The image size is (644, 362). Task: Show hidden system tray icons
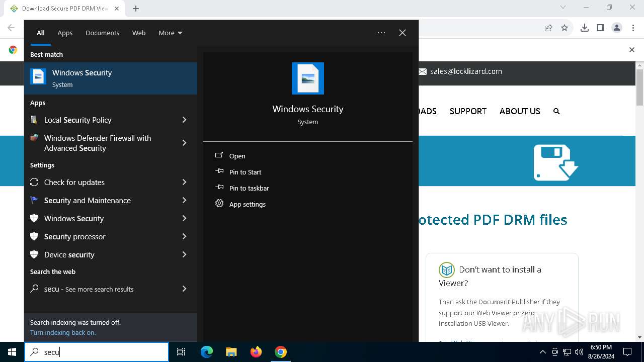[542, 352]
